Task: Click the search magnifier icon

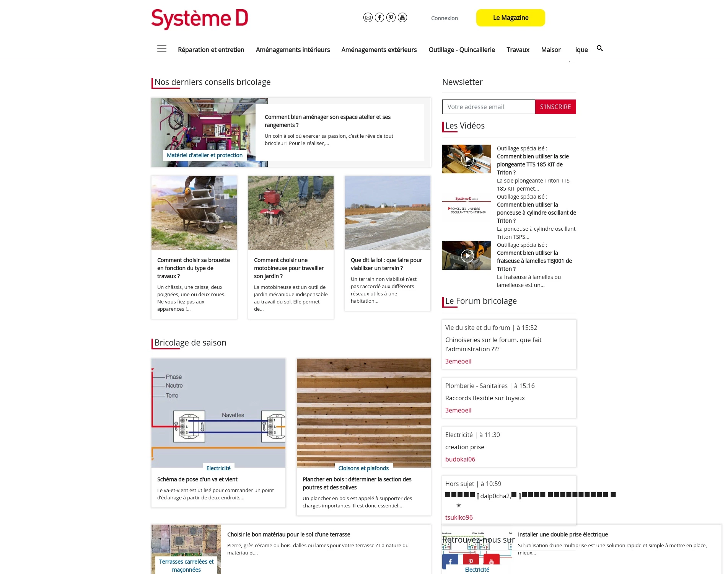Action: [x=600, y=48]
